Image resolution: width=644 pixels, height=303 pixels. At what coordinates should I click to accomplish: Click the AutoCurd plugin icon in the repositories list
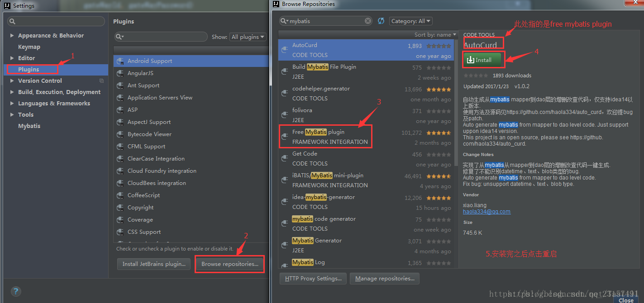coord(285,50)
